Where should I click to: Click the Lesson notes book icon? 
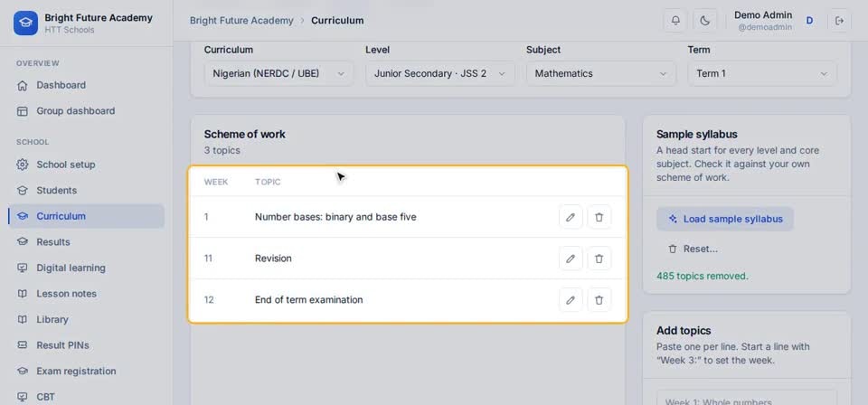[x=22, y=294]
